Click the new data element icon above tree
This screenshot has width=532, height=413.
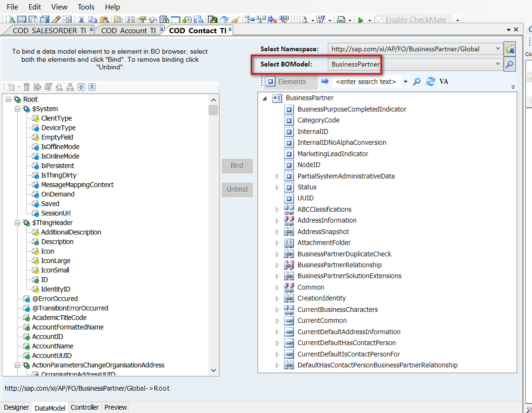tap(11, 87)
